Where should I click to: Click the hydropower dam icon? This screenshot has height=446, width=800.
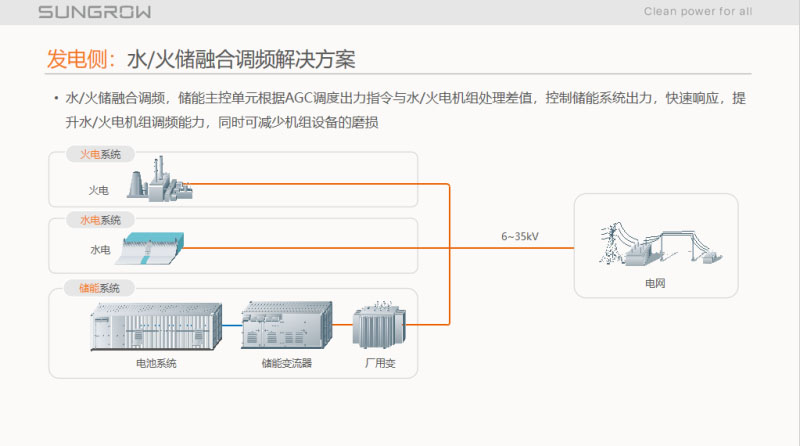(x=159, y=248)
